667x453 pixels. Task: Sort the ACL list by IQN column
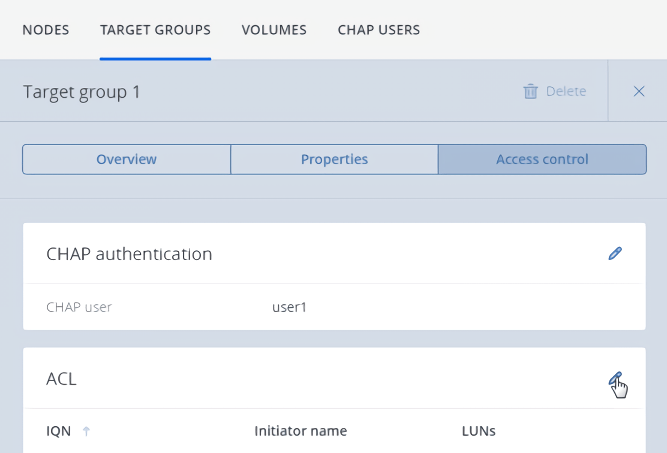58,431
